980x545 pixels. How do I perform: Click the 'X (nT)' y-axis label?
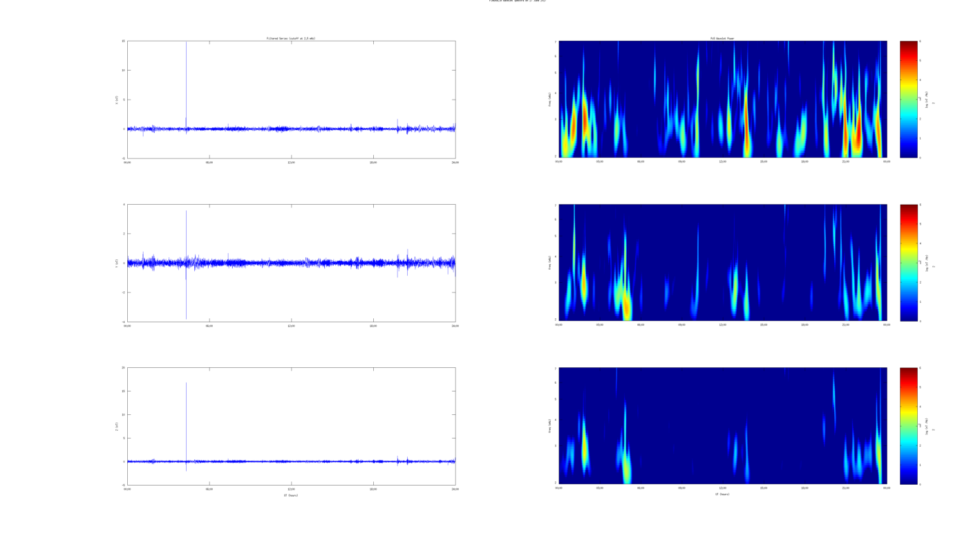[x=117, y=100]
